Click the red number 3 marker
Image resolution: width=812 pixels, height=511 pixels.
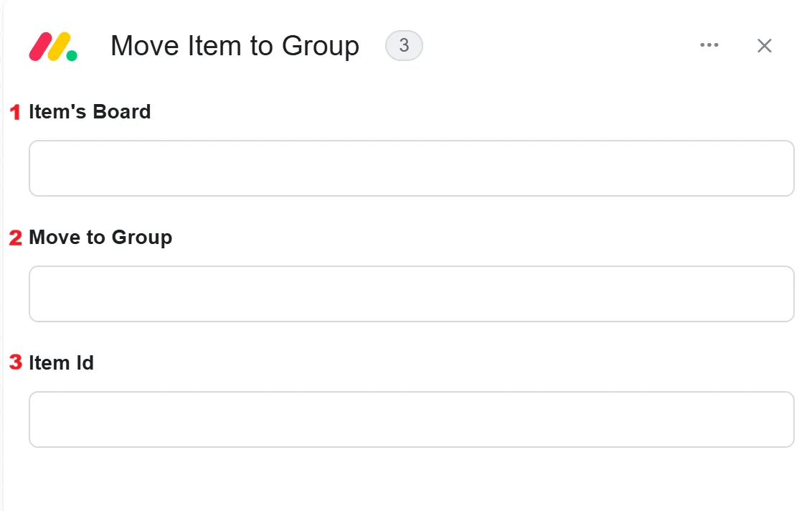[x=16, y=362]
